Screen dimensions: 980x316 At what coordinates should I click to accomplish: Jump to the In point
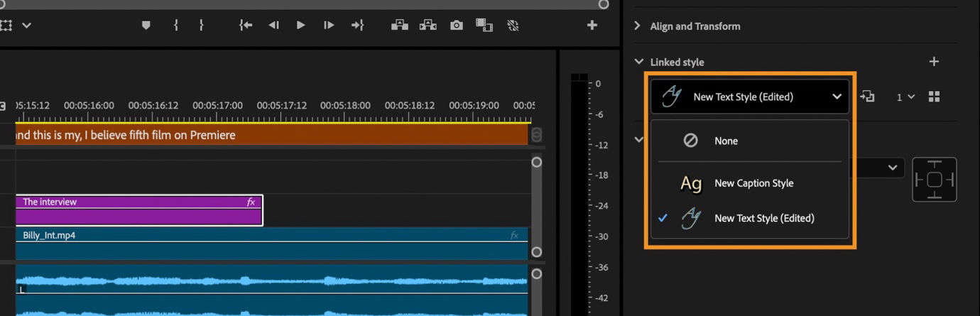(246, 26)
